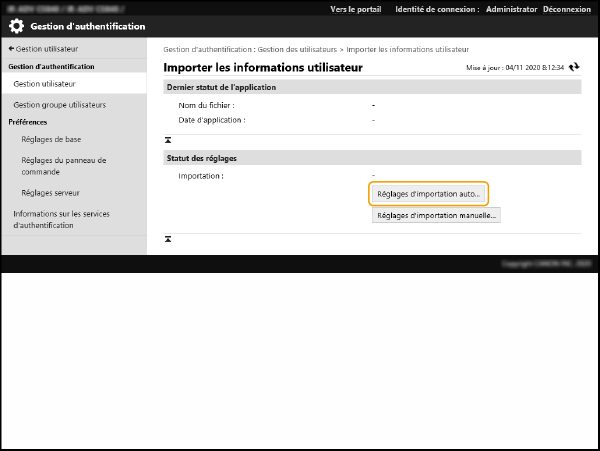Open Gestion groupe utilisateurs in sidebar
Screen dimensions: 600x451
pos(59,104)
